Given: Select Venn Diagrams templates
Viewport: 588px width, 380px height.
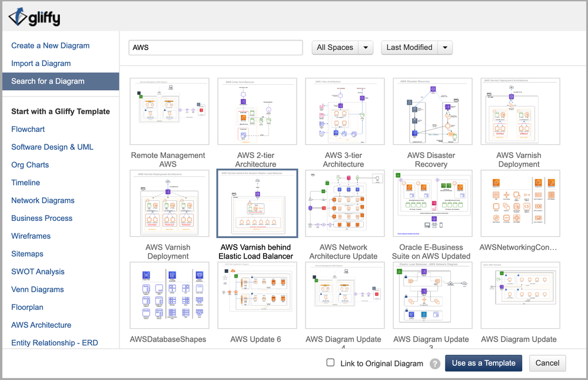Looking at the screenshot, I should 38,289.
